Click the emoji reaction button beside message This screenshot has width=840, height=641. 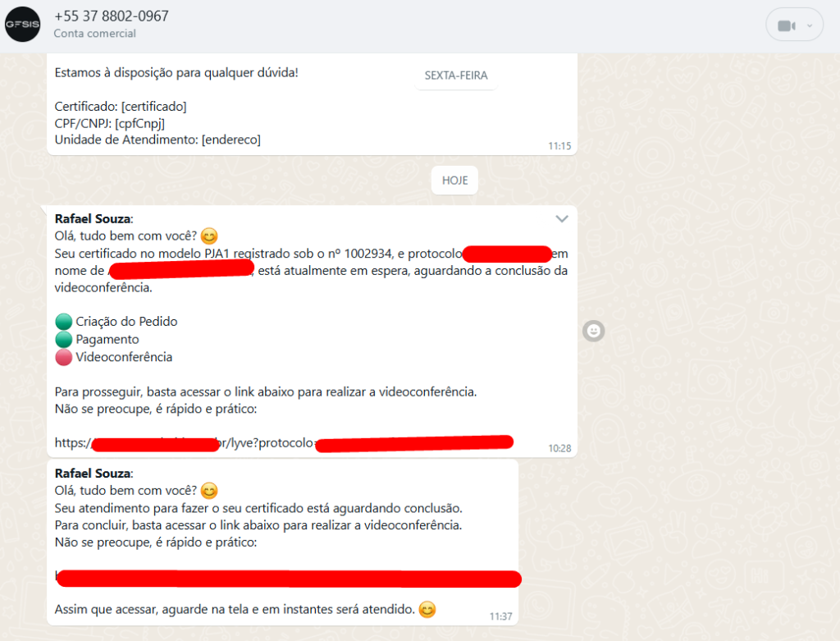tap(594, 332)
